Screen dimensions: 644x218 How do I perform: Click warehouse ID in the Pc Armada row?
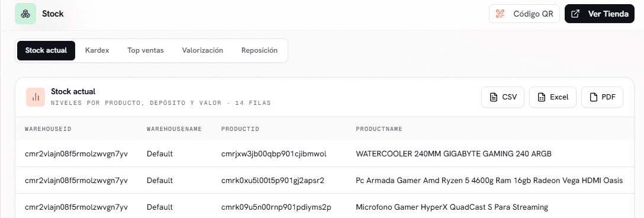[76, 181]
